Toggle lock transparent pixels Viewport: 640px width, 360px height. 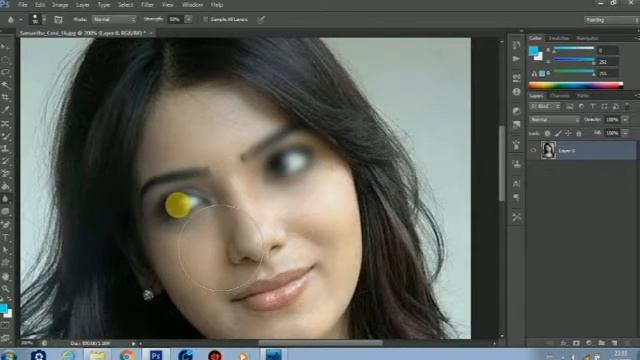[547, 133]
